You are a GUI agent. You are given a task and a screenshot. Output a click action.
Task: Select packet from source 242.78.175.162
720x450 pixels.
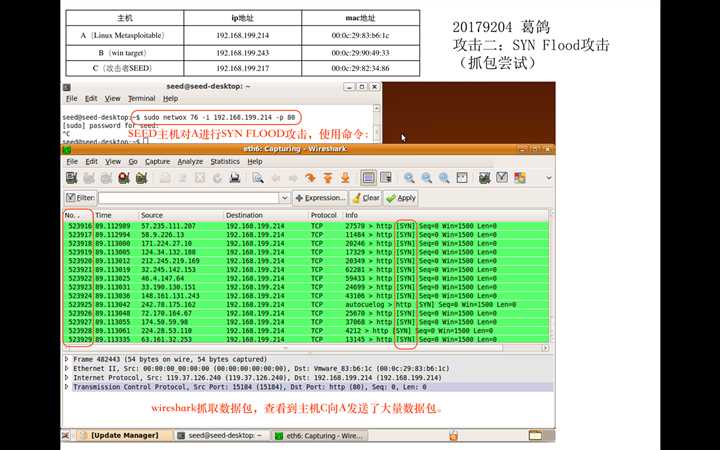[x=306, y=304]
